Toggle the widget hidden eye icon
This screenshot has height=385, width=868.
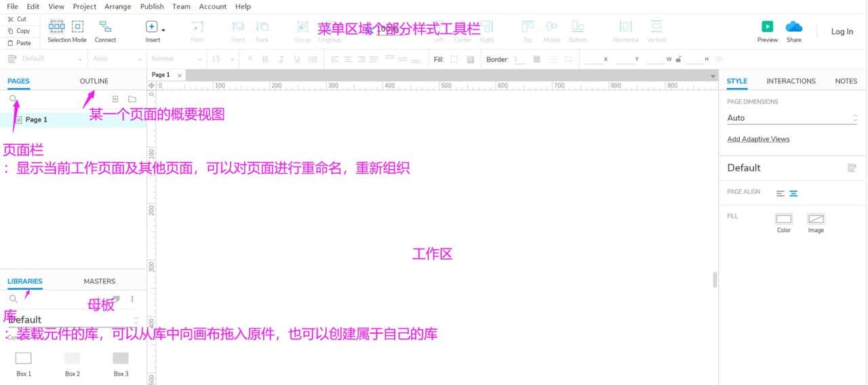[x=719, y=60]
